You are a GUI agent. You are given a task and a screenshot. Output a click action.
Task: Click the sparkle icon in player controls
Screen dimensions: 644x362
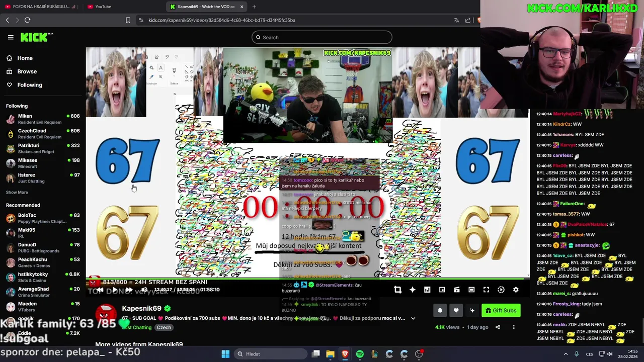coord(413,290)
